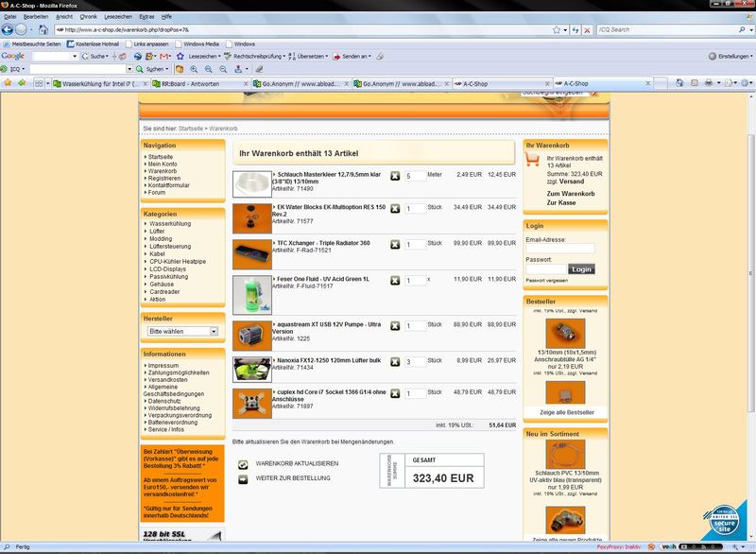
Task: Click 'Zeige alle Bestseller' link
Action: (x=567, y=412)
